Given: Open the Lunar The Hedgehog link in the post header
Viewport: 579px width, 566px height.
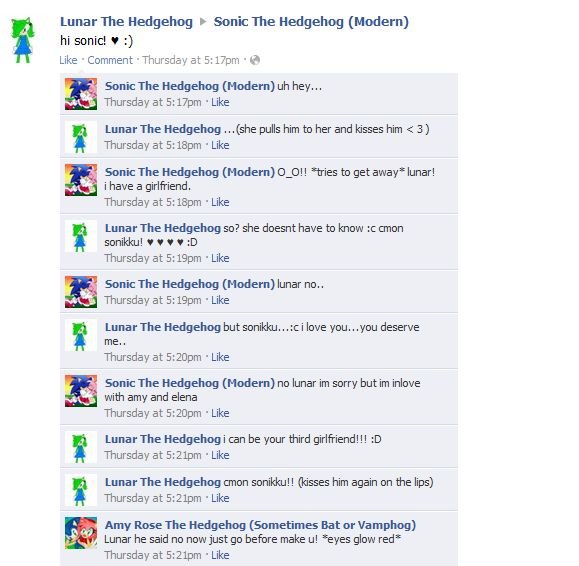Looking at the screenshot, I should 126,21.
